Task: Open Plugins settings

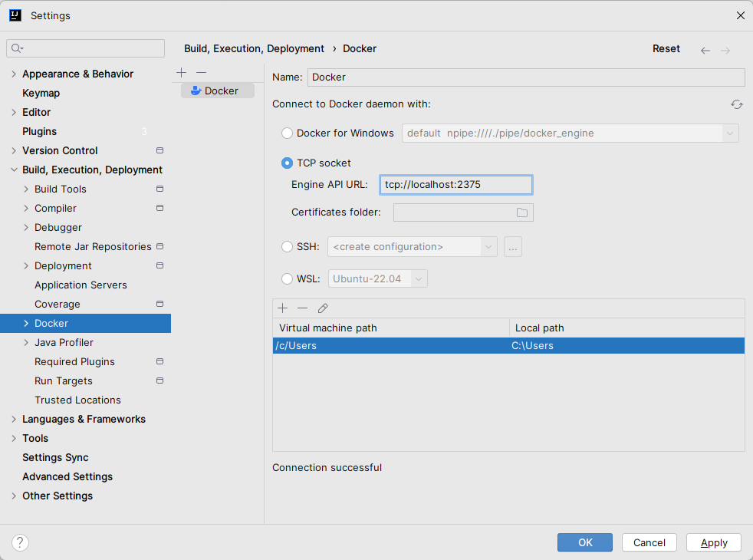Action: point(39,132)
